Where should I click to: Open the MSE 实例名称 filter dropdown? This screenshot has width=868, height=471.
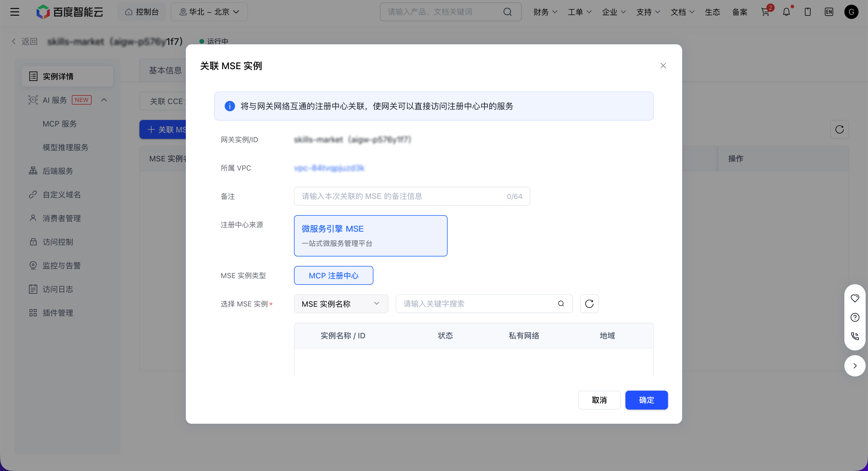click(341, 304)
